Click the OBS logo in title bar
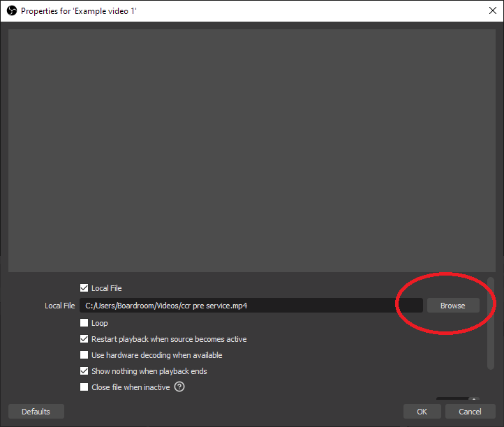The width and height of the screenshot is (504, 427). (12, 10)
